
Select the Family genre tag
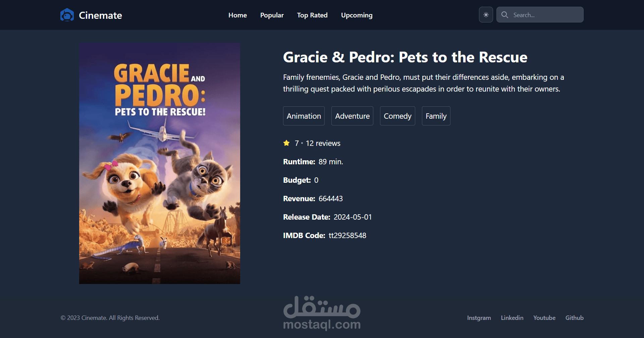tap(436, 116)
